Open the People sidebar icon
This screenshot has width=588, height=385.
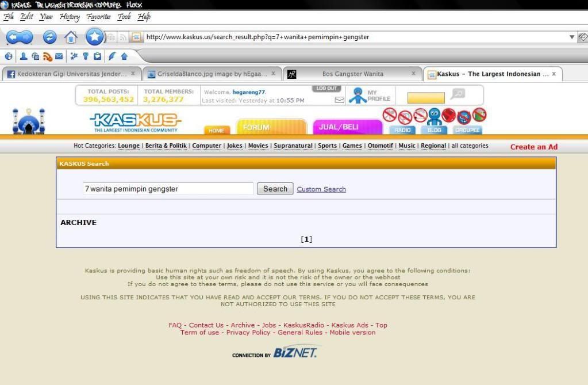click(23, 56)
